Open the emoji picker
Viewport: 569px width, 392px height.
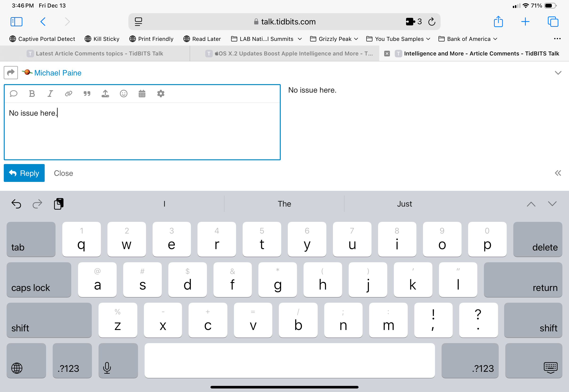(x=124, y=94)
